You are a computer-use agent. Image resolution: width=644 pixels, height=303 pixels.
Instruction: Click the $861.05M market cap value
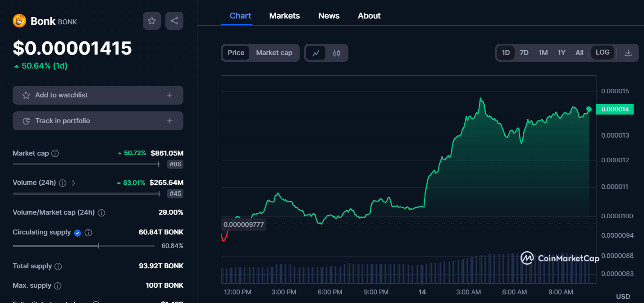tap(167, 153)
